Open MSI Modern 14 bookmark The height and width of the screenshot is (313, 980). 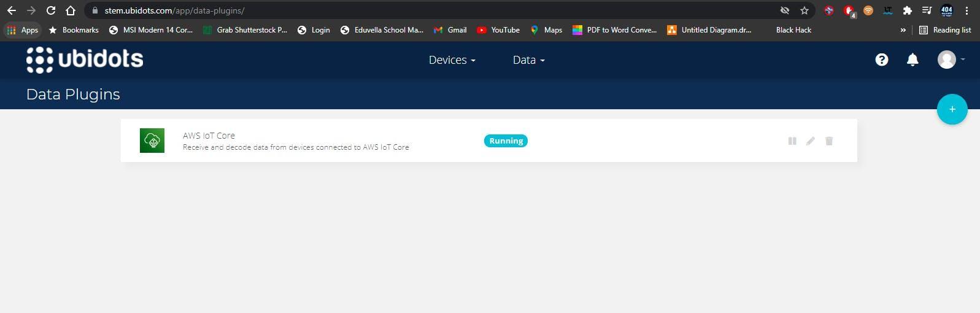151,30
